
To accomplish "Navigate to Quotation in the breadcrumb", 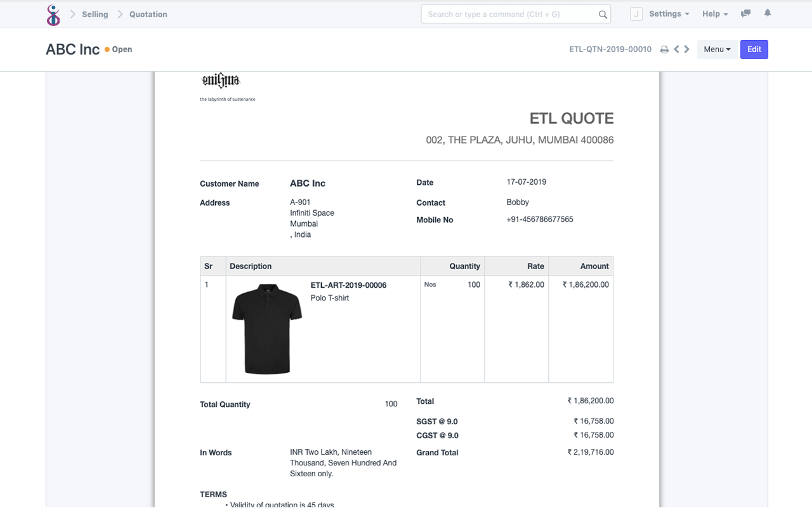I will tap(148, 14).
